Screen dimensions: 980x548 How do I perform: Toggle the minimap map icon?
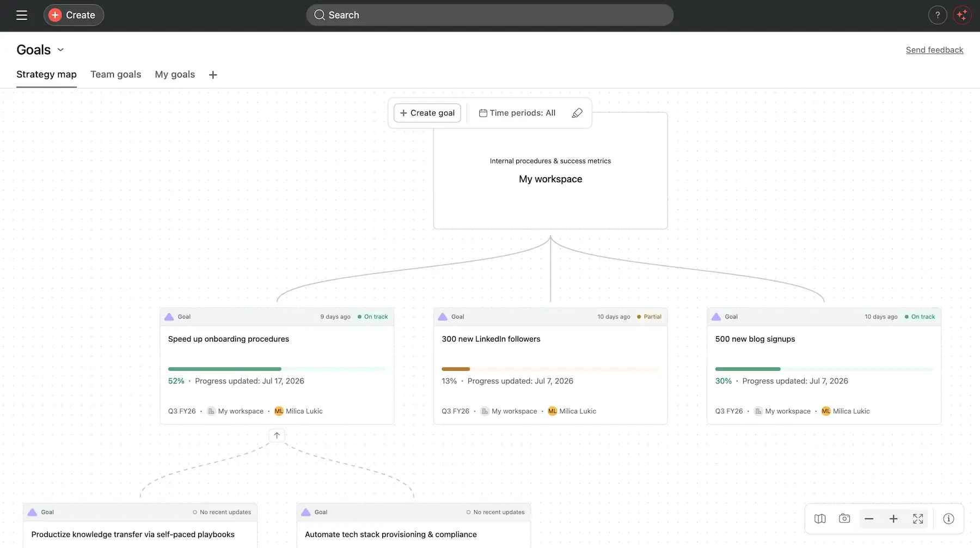(820, 519)
